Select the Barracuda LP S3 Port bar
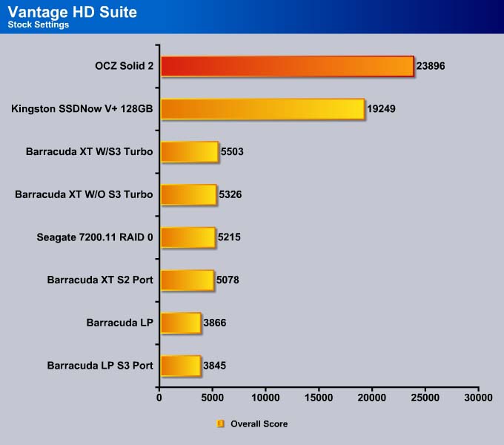This screenshot has height=445, width=504. pos(181,366)
